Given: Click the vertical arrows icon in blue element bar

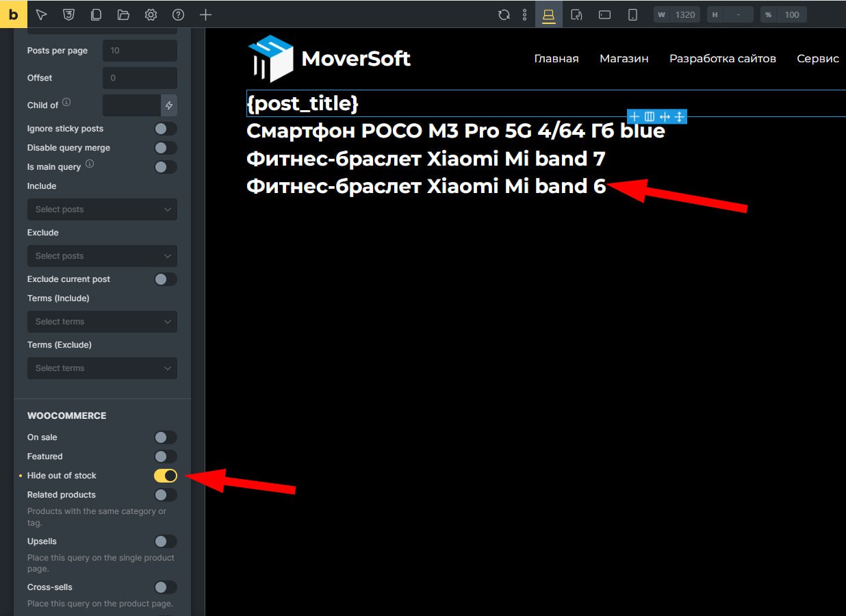Looking at the screenshot, I should point(679,117).
